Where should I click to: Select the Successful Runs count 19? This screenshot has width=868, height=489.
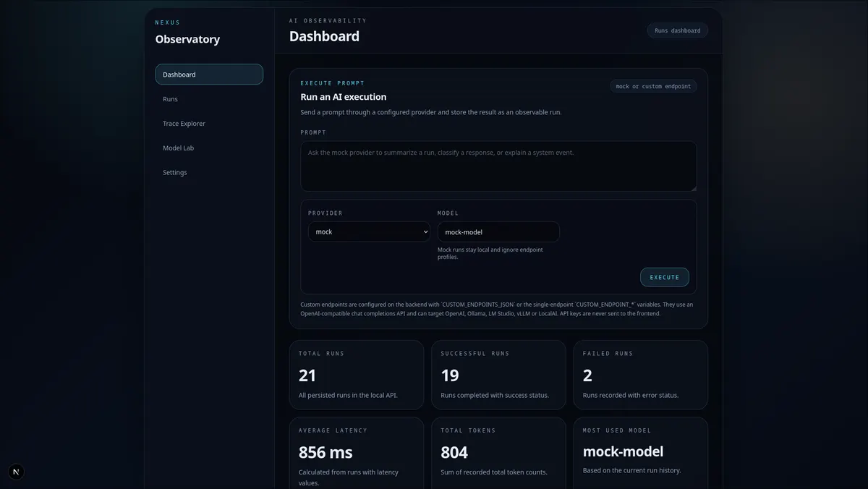pyautogui.click(x=450, y=375)
